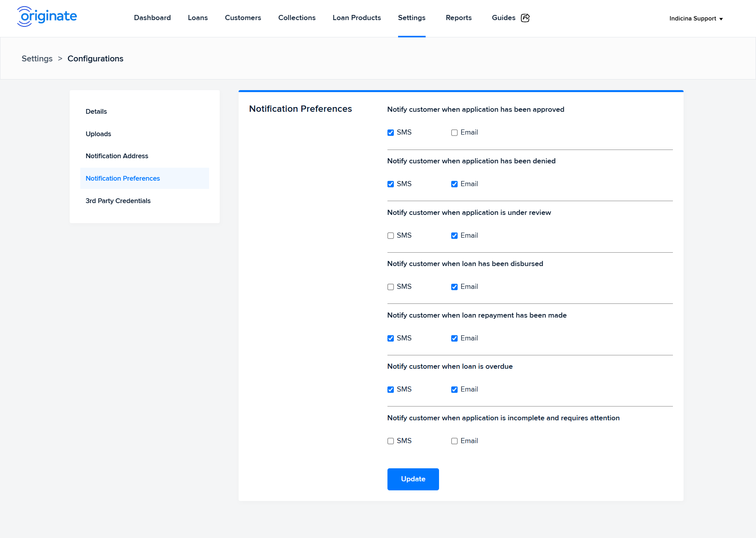
Task: Enable Email for application approved
Action: tap(454, 133)
